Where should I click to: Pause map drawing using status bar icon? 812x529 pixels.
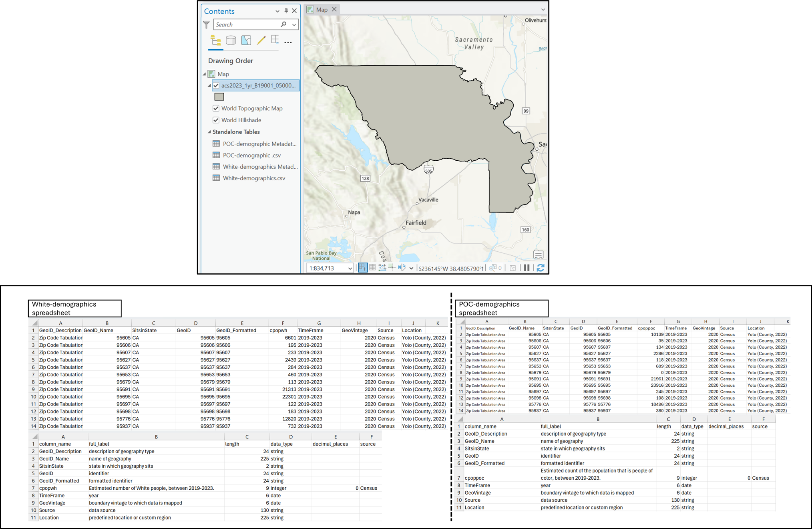(x=527, y=267)
